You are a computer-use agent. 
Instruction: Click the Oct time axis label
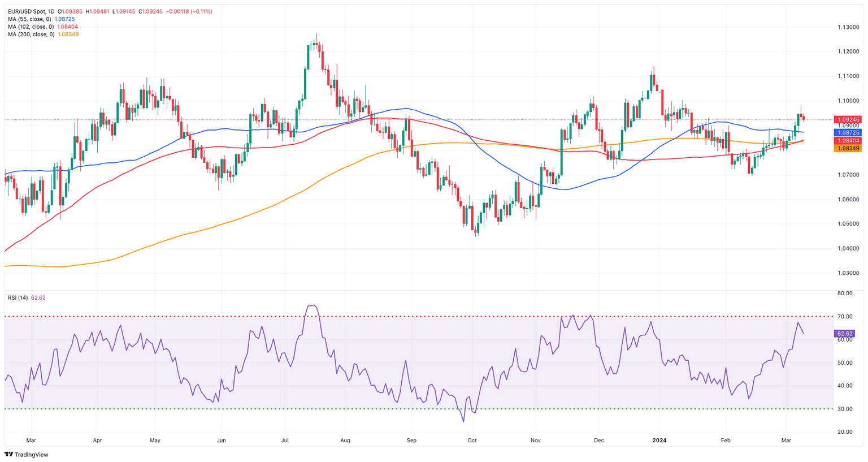[472, 440]
